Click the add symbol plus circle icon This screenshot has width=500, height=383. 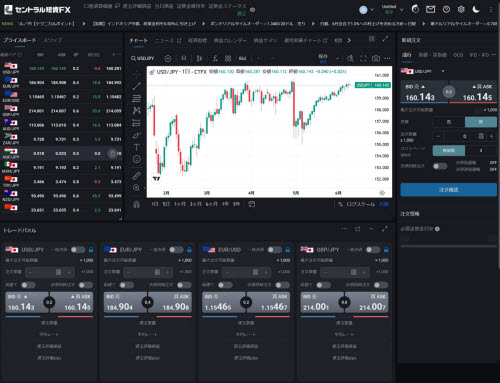click(168, 59)
